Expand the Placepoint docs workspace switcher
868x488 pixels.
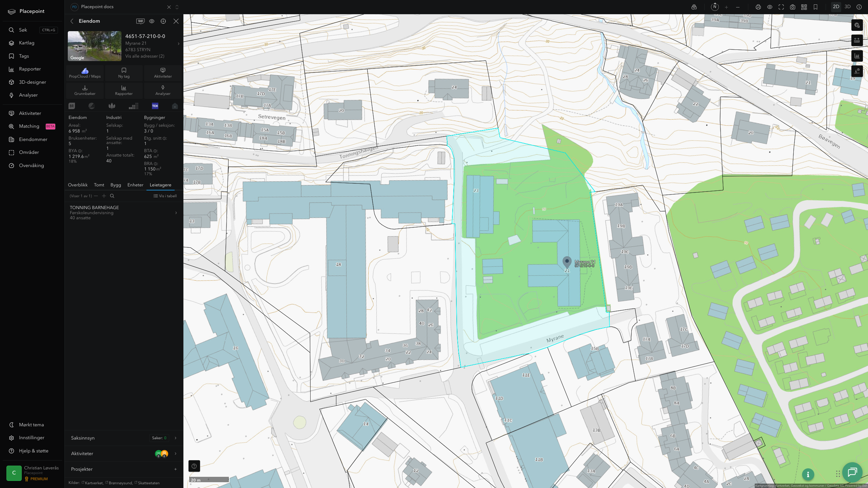point(177,7)
